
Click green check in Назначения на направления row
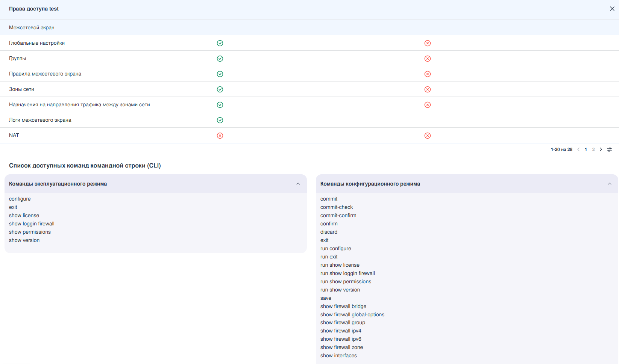point(220,105)
